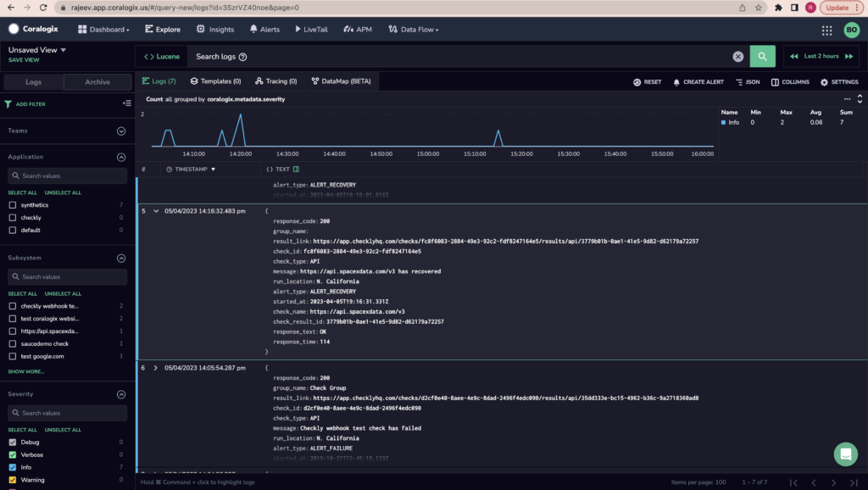The width and height of the screenshot is (868, 490).
Task: Toggle the Lucene query syntax button
Action: 162,57
